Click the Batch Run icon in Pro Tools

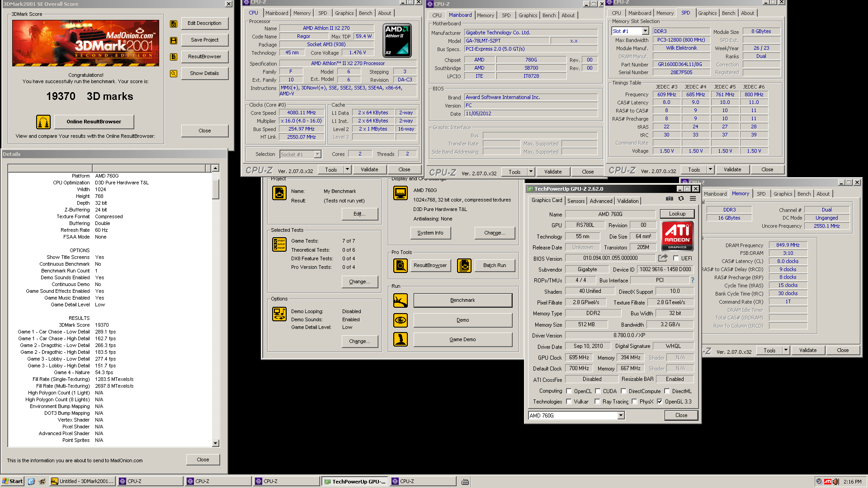[464, 266]
